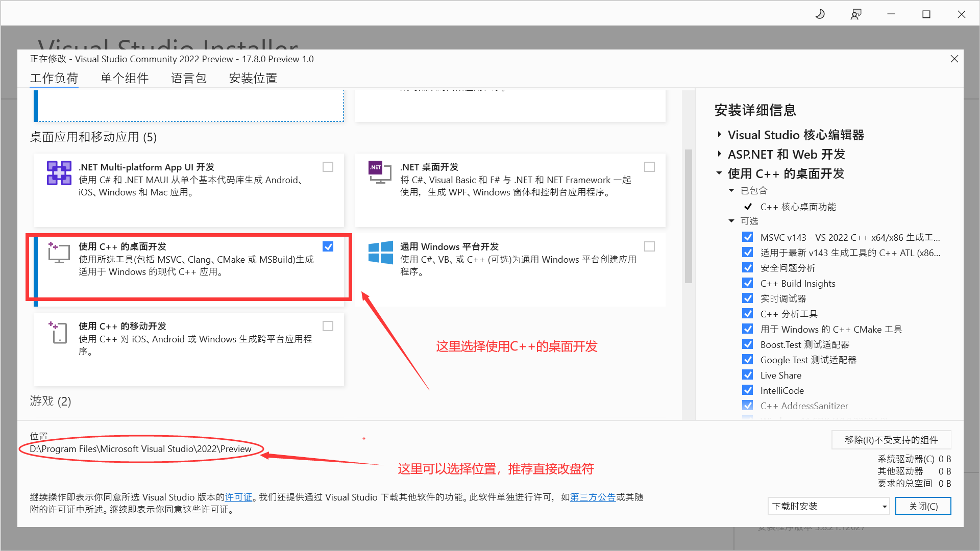
Task: Click the 安装详细信息 panel heading
Action: click(755, 110)
